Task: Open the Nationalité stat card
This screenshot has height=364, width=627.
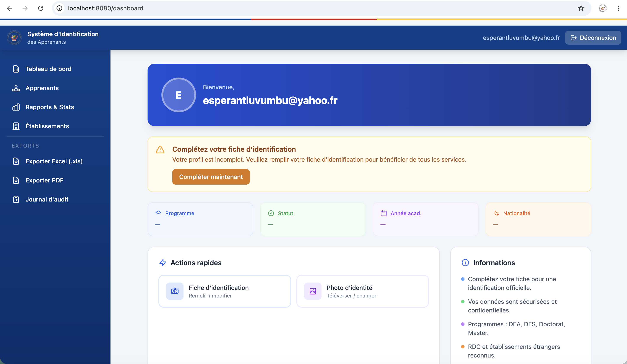Action: click(x=538, y=219)
